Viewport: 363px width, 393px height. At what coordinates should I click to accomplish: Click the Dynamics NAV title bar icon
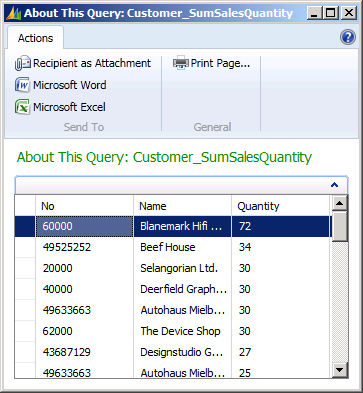(x=14, y=13)
